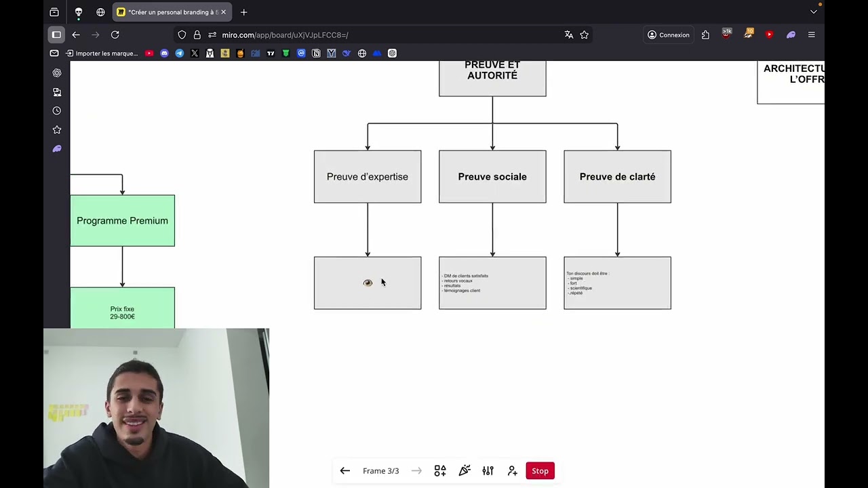Screen dimensions: 868x488
Task: Open the ChatGPT sidebar panel icon
Action: tap(57, 73)
